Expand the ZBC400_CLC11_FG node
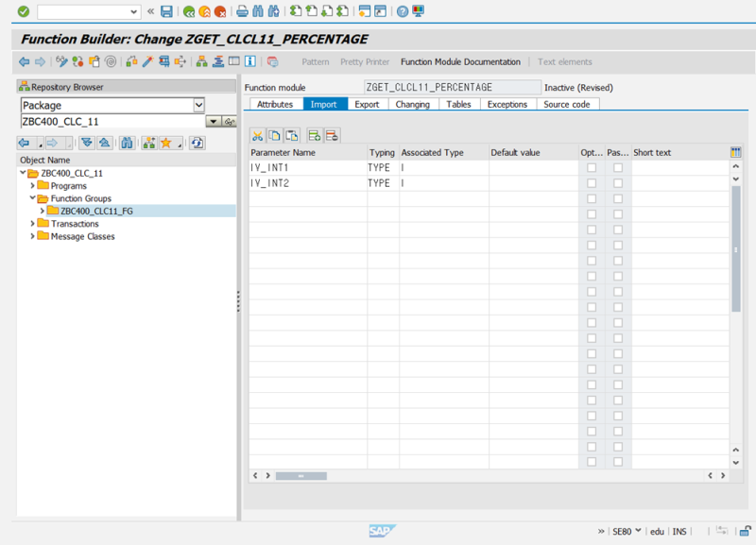The width and height of the screenshot is (756, 545). 42,211
